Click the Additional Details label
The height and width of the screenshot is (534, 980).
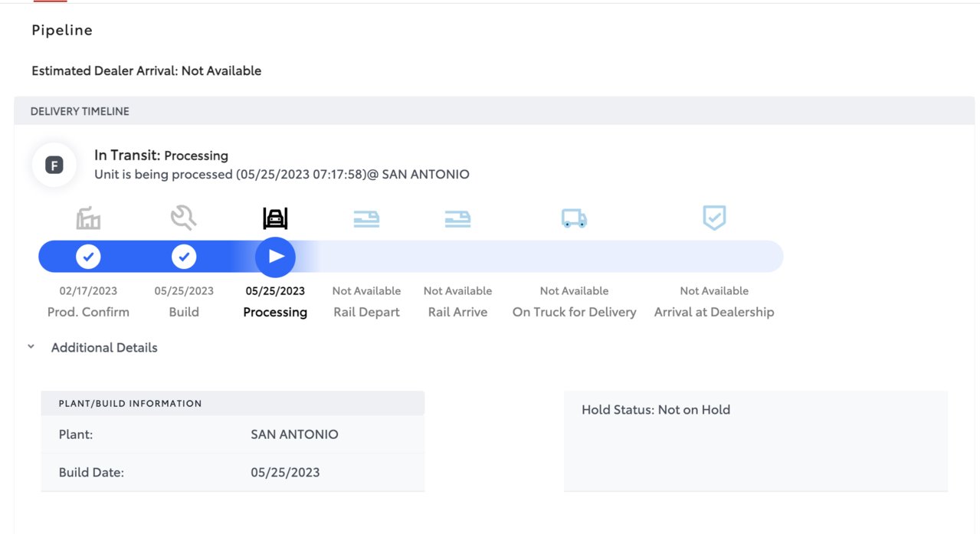point(104,348)
